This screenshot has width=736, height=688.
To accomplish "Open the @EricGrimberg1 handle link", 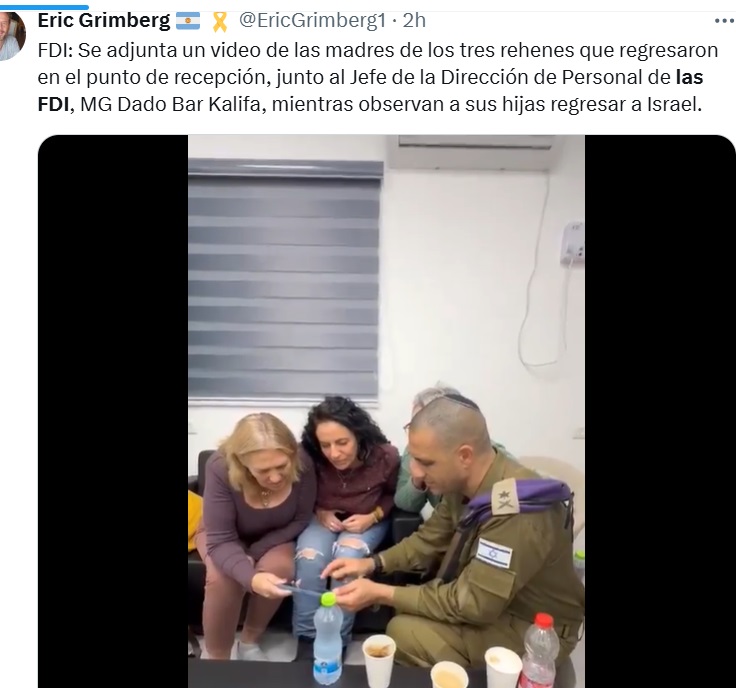I will [312, 20].
